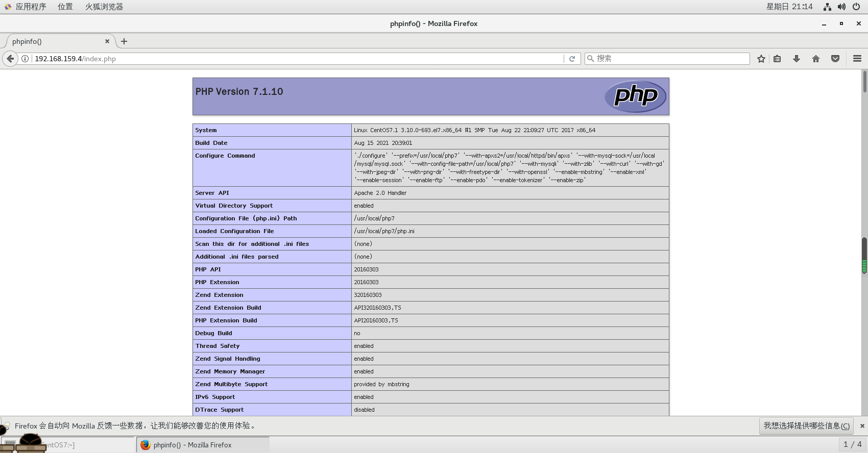The image size is (868, 453).
Task: Close the phpinfo() tab
Action: [x=107, y=41]
